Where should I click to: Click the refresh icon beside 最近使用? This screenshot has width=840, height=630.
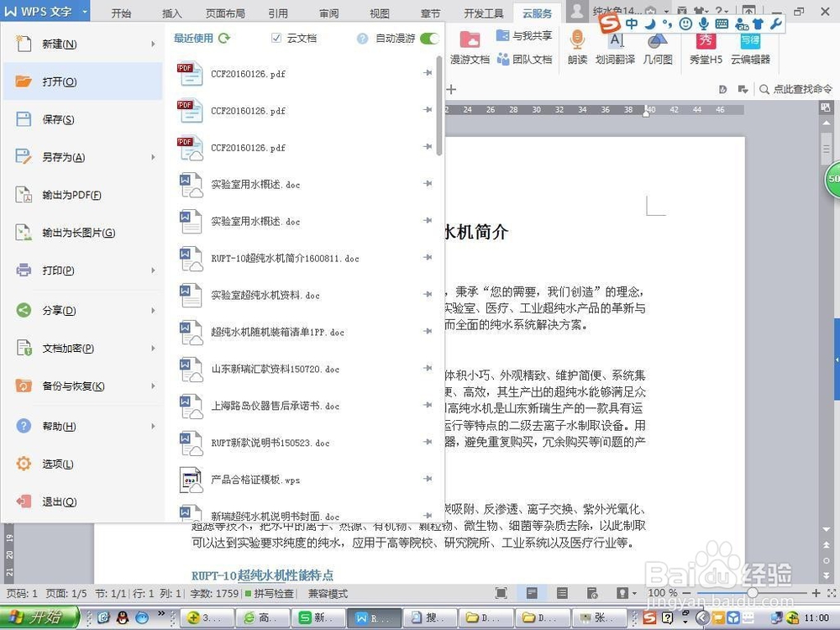point(224,38)
